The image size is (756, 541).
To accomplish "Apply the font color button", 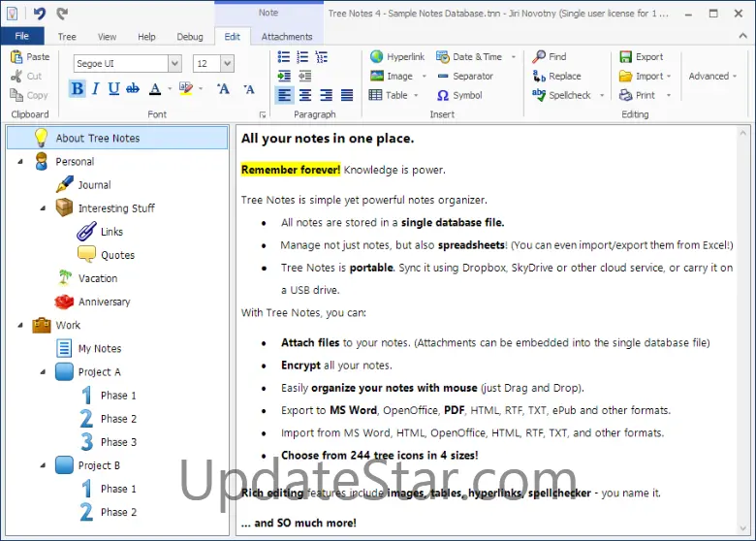I will (155, 89).
